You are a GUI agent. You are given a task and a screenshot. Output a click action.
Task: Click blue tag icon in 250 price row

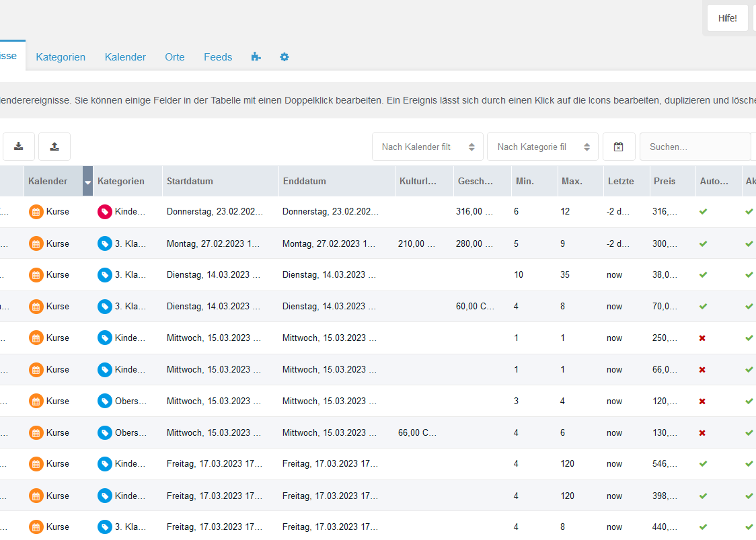(x=105, y=338)
